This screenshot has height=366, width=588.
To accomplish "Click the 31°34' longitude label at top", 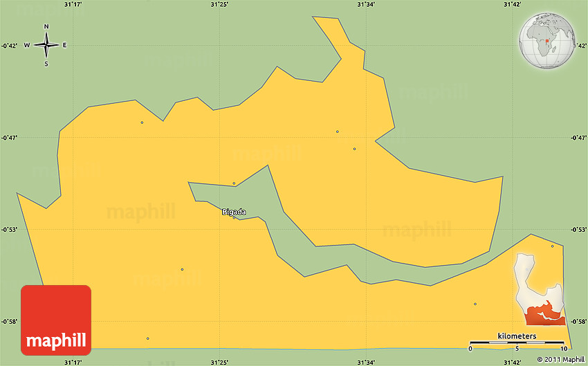I will [366, 5].
